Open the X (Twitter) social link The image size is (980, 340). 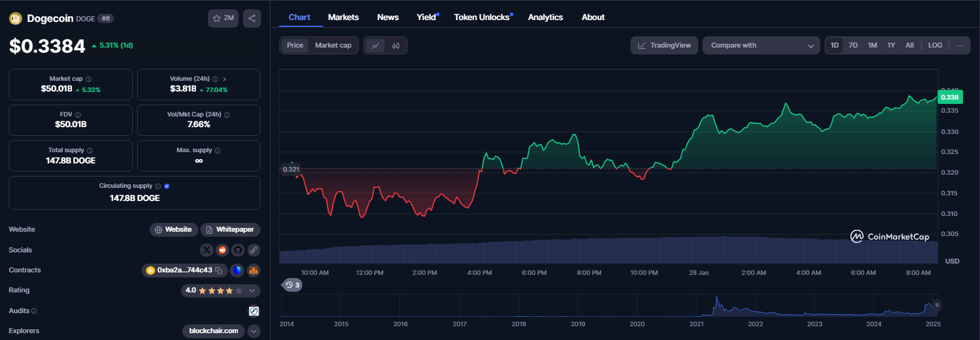click(207, 250)
